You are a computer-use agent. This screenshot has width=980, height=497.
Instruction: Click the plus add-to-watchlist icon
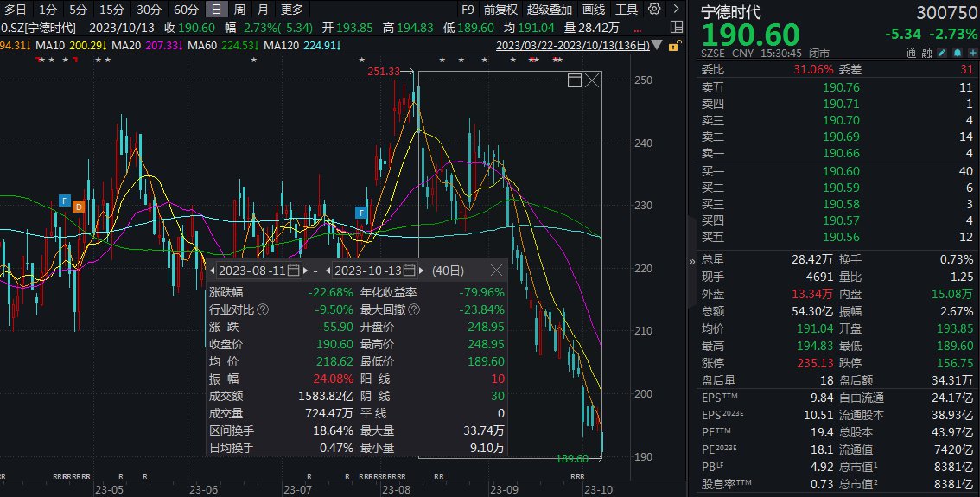click(972, 53)
